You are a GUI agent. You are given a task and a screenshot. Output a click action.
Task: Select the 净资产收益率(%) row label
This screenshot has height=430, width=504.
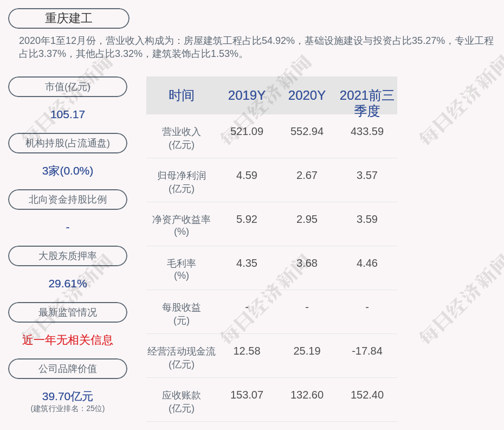182,226
